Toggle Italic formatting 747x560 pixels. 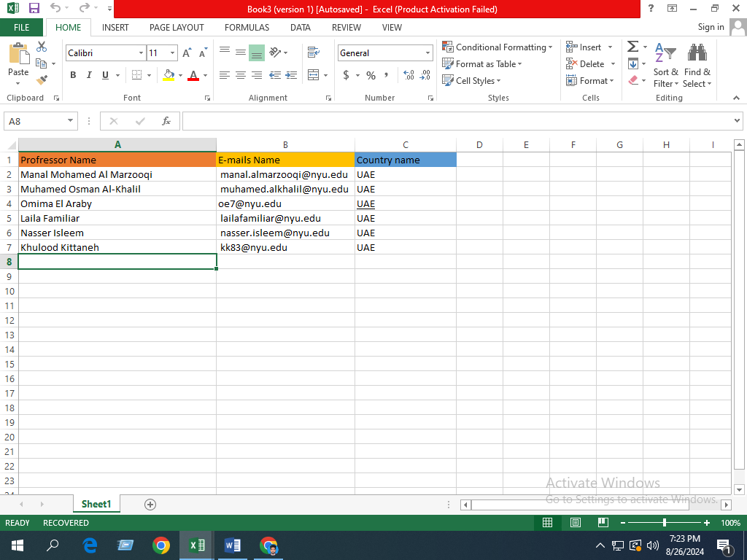coord(89,75)
